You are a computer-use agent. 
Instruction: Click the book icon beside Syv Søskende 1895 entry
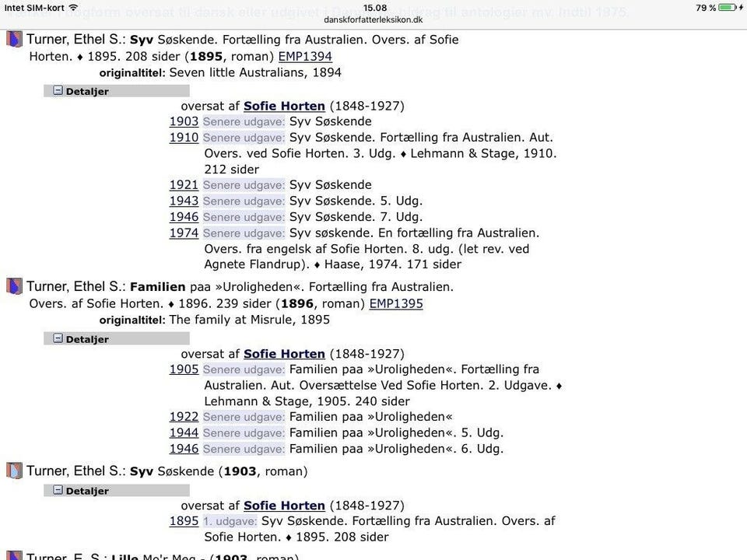click(x=14, y=39)
